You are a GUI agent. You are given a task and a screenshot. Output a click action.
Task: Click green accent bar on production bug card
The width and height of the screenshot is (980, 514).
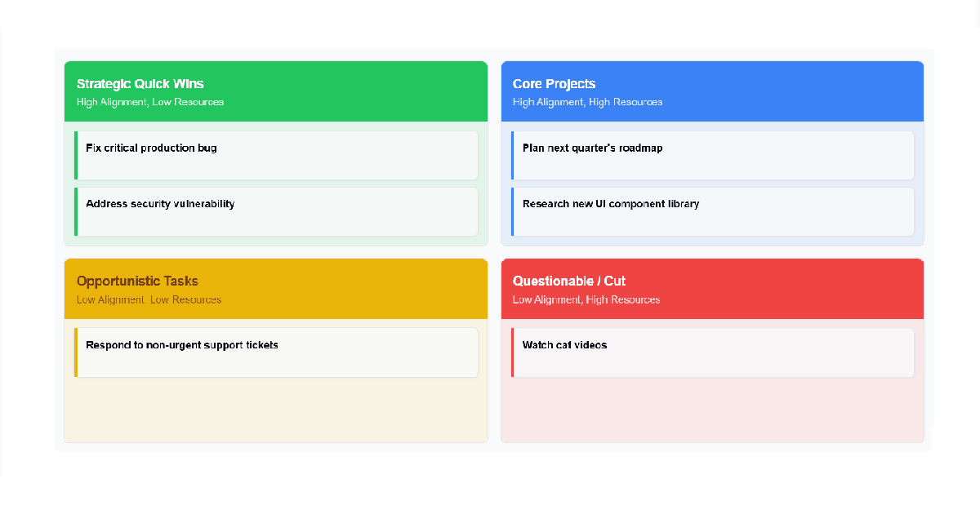coord(76,155)
